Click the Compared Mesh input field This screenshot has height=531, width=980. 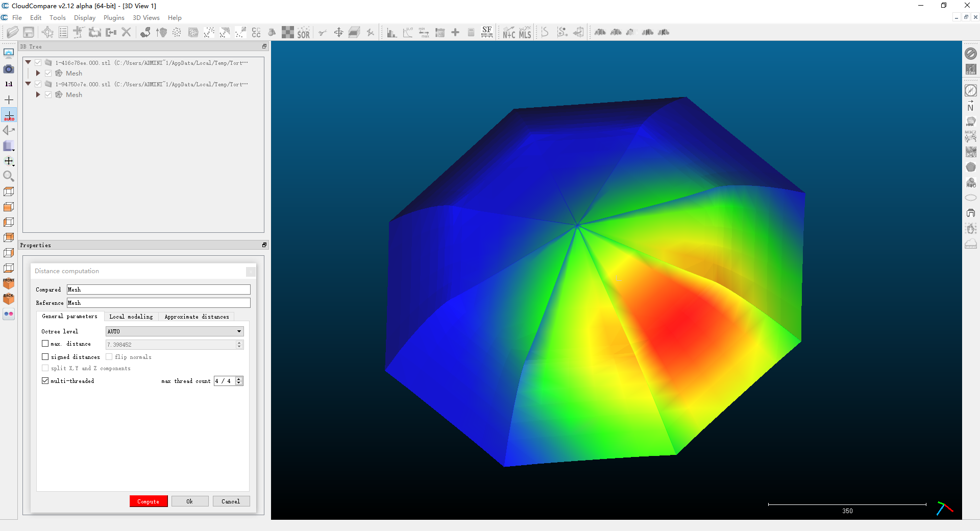point(159,289)
